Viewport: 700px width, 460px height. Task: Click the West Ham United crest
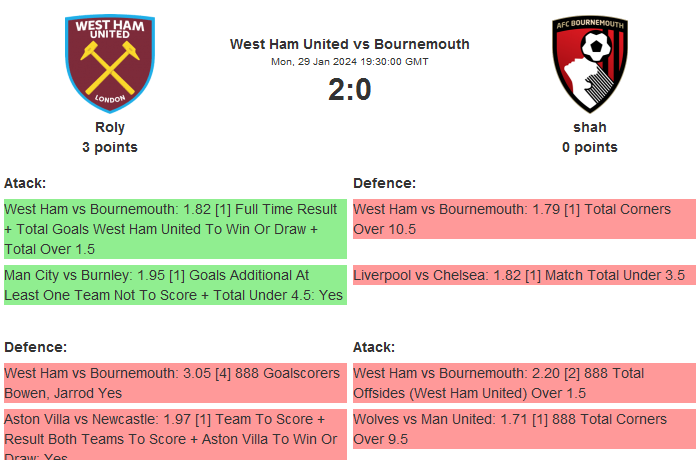click(x=110, y=62)
